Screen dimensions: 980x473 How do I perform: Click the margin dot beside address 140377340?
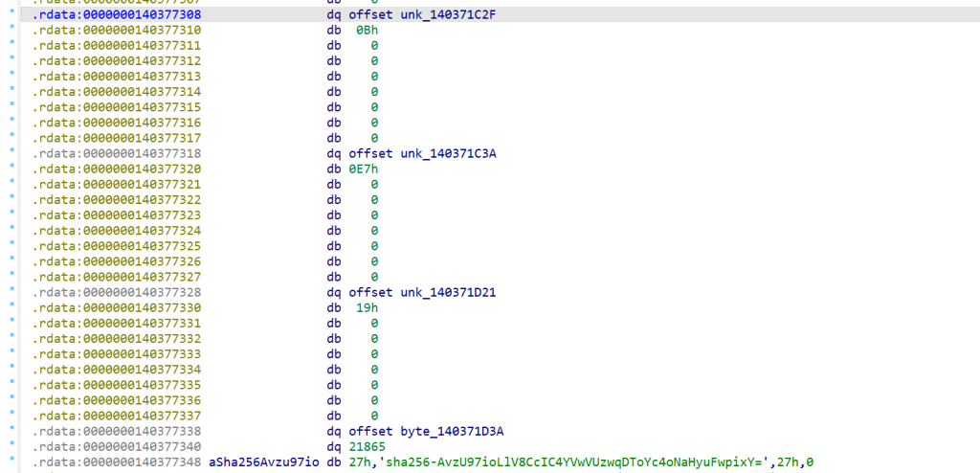click(11, 446)
